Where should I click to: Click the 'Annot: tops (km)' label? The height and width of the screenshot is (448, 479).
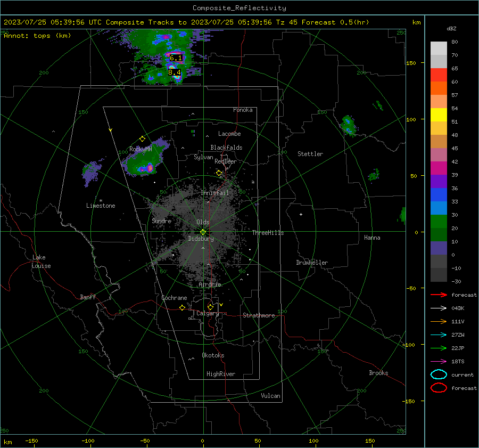point(37,36)
